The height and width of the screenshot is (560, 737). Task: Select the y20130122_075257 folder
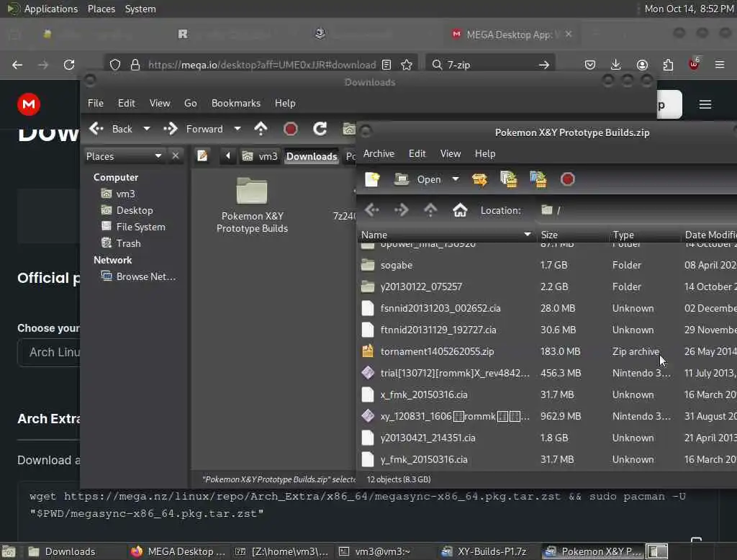tap(547, 286)
